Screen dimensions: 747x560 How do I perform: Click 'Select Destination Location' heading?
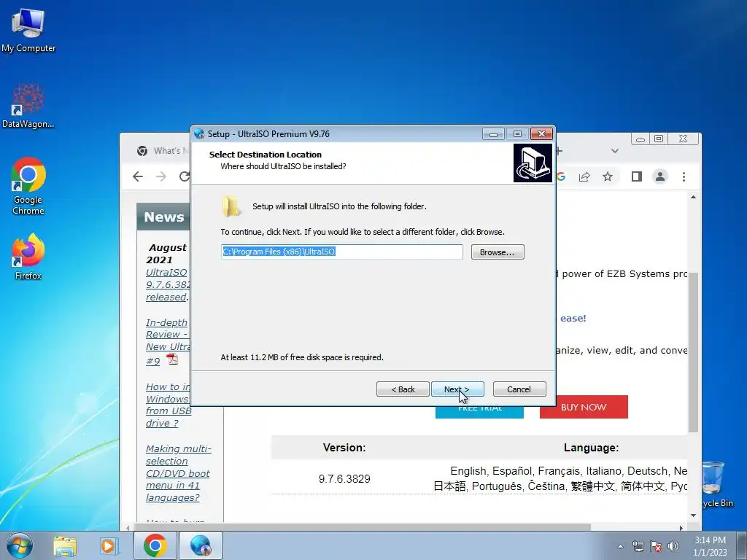tap(266, 155)
